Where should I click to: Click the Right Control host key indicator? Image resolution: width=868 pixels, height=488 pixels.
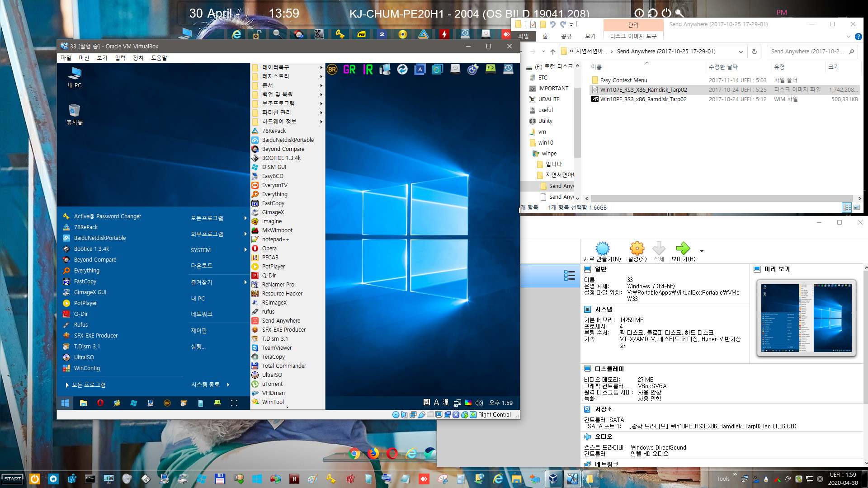point(494,415)
